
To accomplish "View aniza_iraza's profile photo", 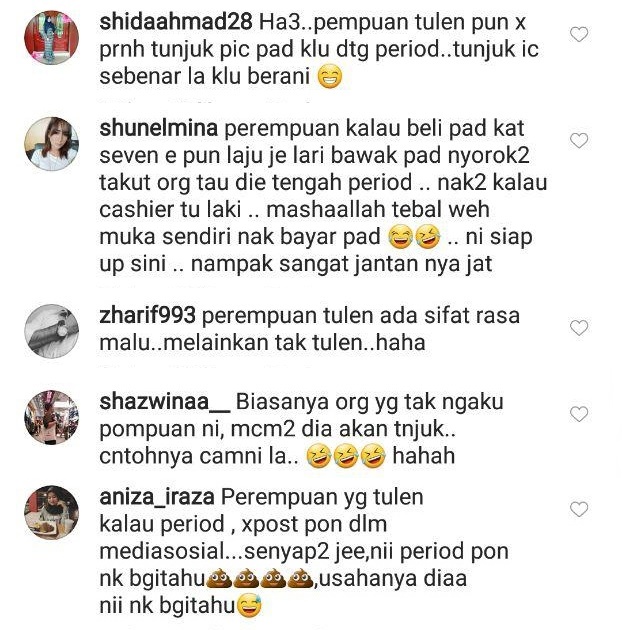I will (51, 513).
